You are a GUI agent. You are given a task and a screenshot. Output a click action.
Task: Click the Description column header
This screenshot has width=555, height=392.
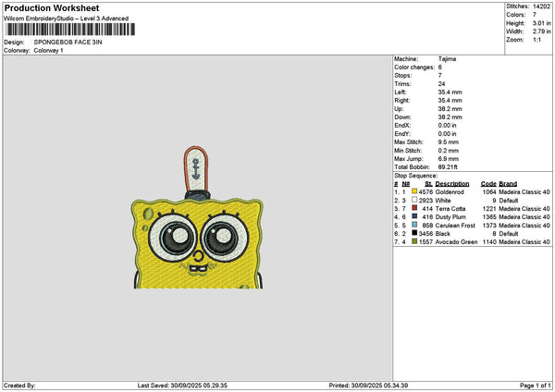click(452, 184)
